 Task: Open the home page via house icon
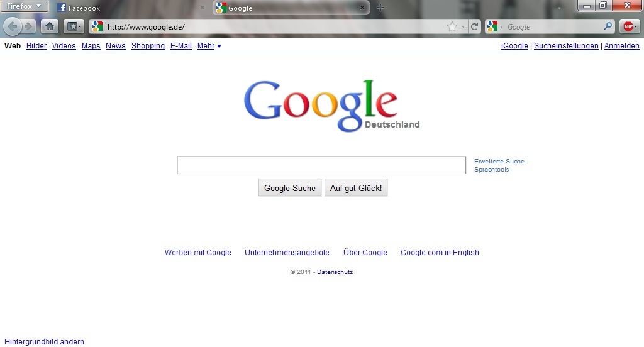pos(49,26)
